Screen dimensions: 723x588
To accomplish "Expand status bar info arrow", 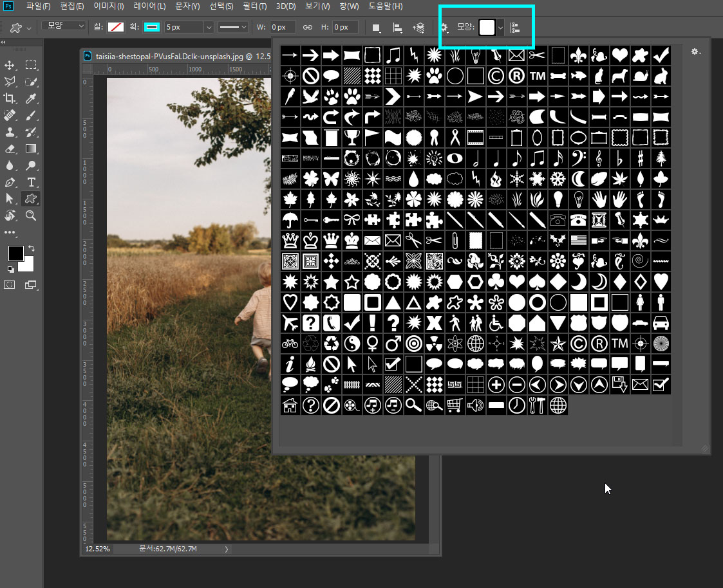I will pyautogui.click(x=227, y=549).
